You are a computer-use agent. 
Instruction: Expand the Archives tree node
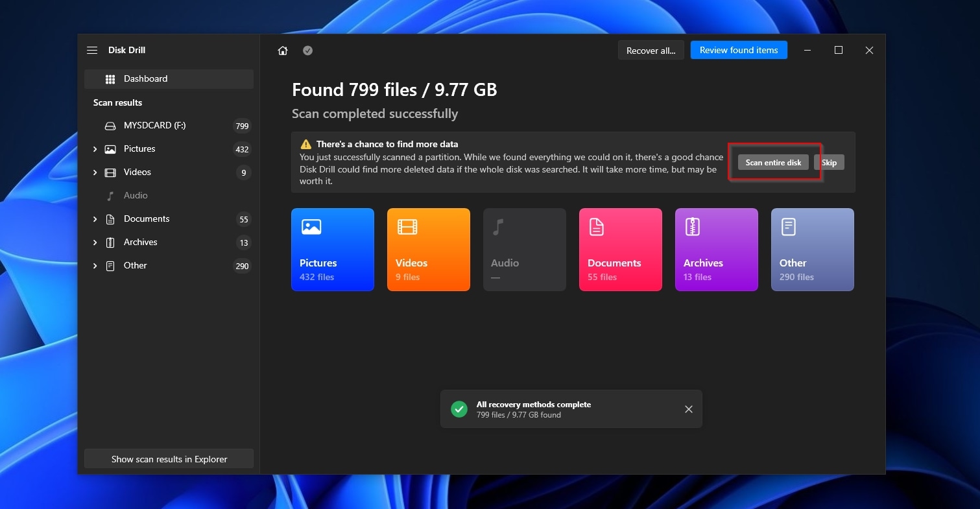(95, 243)
